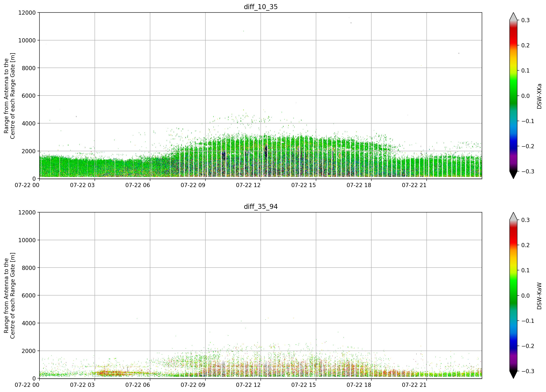Viewport: 546px width, 392px height.
Task: Click the 12000 y-tick in the diff_35_94 plot
Action: 27,212
